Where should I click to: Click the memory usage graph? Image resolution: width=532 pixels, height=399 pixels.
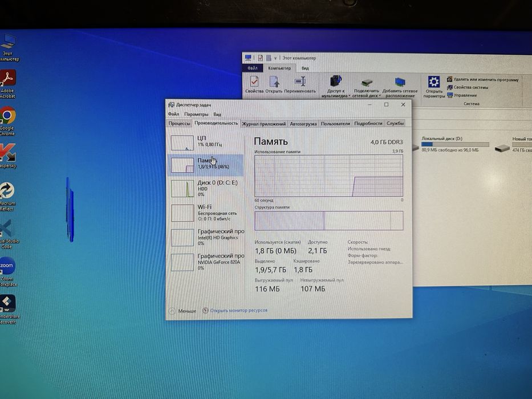pos(328,176)
